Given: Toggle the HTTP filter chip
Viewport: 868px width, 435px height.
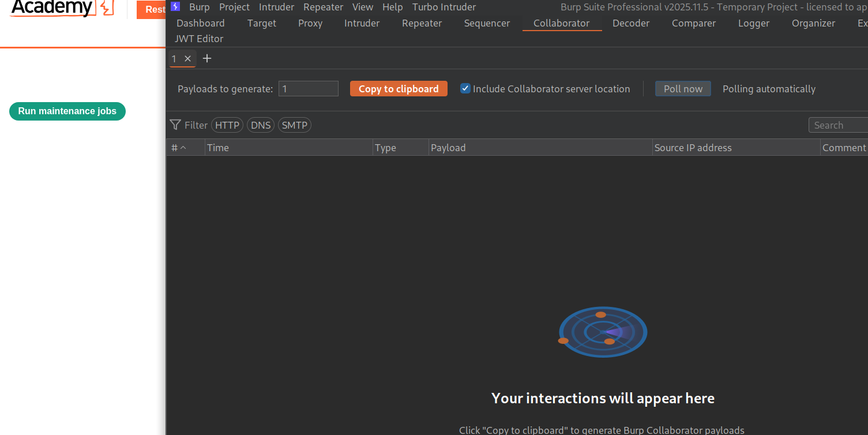Looking at the screenshot, I should tap(227, 125).
